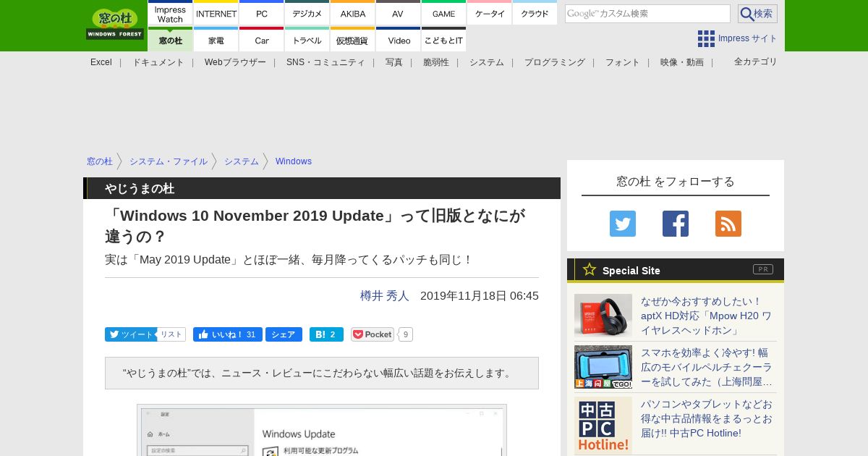
Task: Share on Facebook with シェア button
Action: coord(284,334)
